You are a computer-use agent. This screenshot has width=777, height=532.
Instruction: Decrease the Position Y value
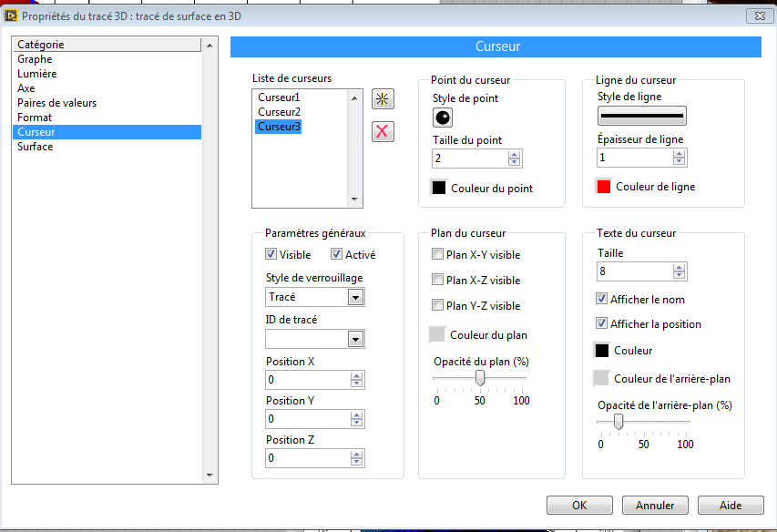[357, 423]
